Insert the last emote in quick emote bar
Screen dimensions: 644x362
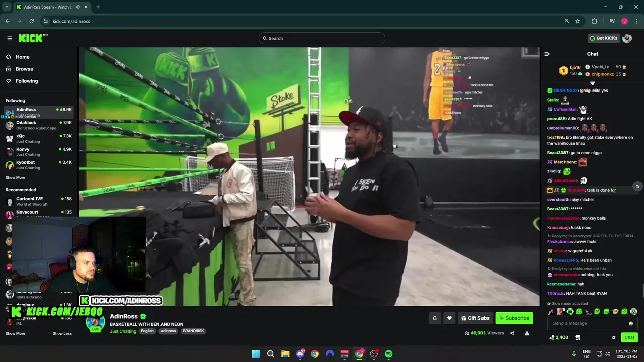(633, 312)
